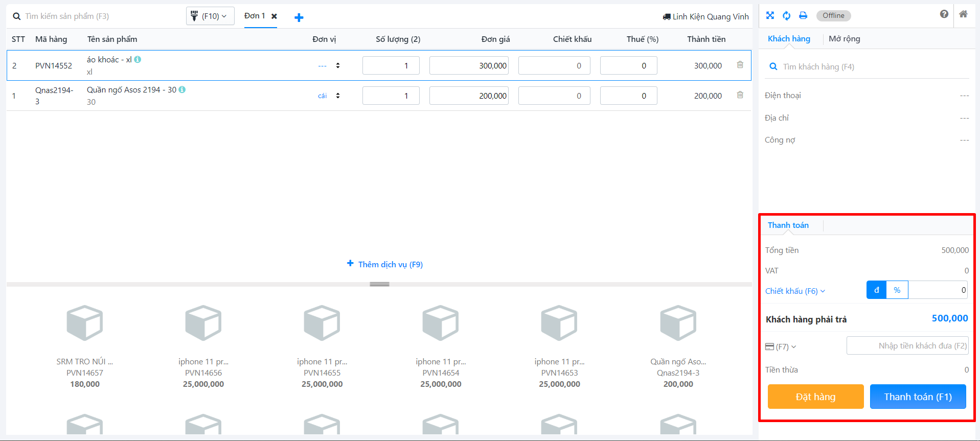Open payment method (F7) dropdown
Screen dimensions: 980x441
[781, 346]
